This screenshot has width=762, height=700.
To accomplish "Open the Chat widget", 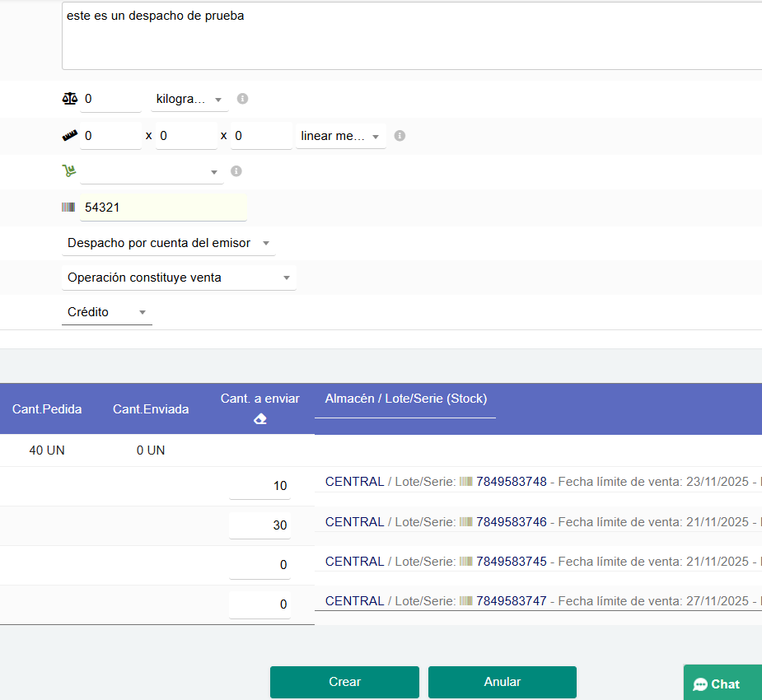I will click(x=718, y=684).
